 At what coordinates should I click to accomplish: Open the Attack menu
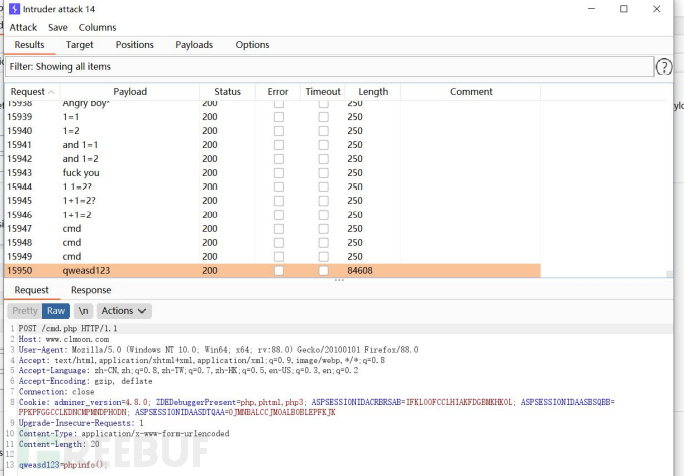[x=23, y=28]
